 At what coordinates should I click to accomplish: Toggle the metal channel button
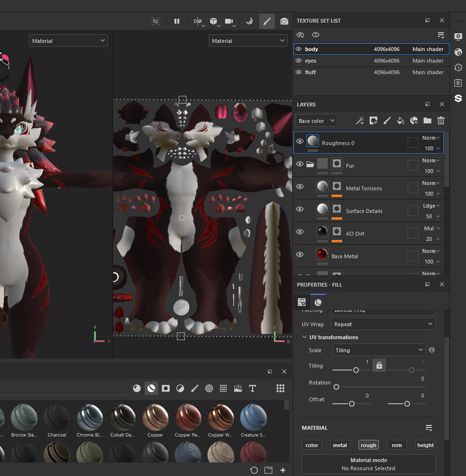point(340,445)
